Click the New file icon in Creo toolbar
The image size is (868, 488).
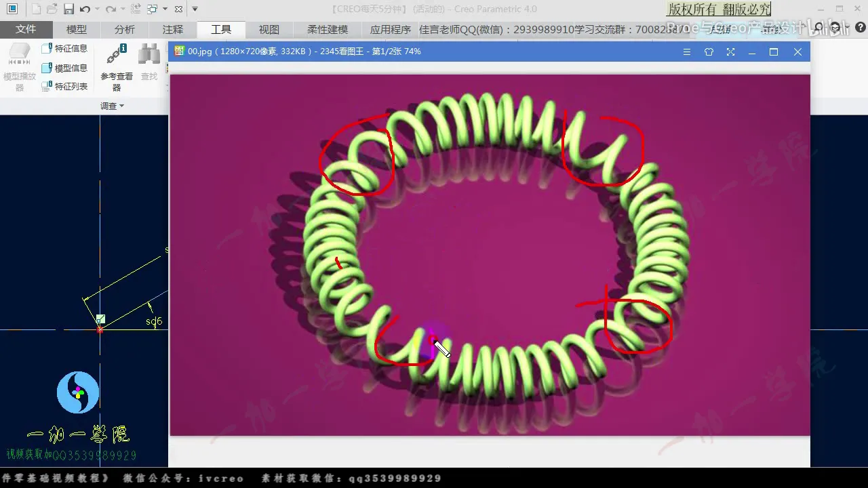(x=36, y=9)
